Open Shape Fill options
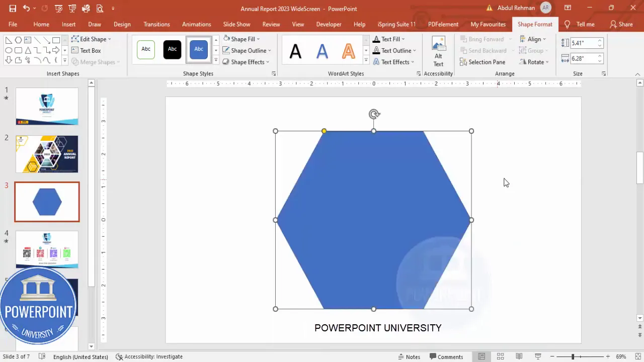Image resolution: width=644 pixels, height=362 pixels. (x=241, y=39)
